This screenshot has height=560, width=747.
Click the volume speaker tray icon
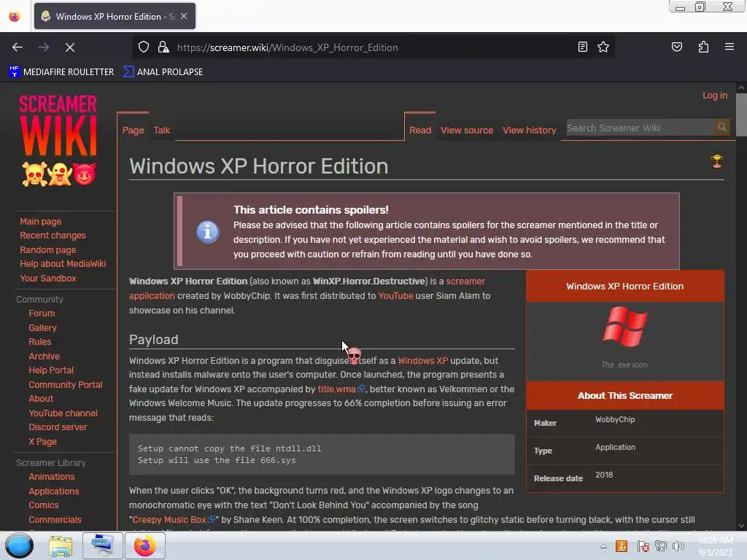[x=678, y=546]
